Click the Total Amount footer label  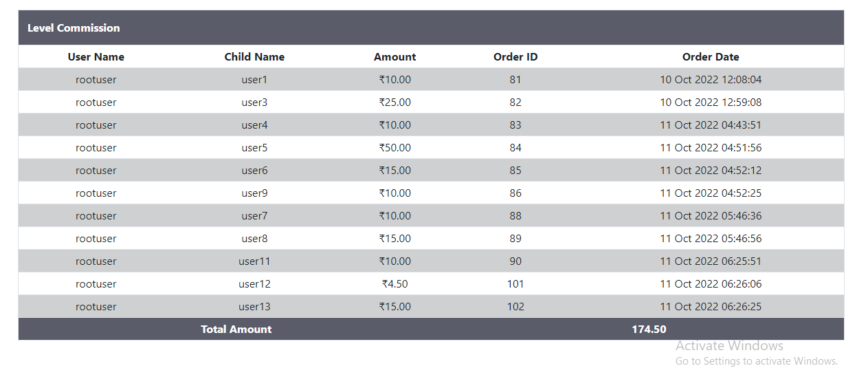tap(236, 330)
